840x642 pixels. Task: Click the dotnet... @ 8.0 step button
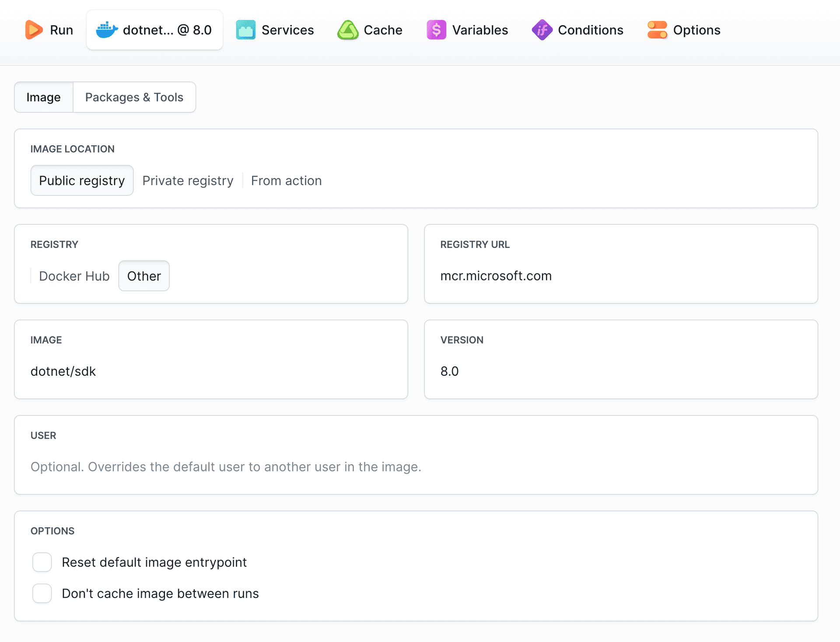click(x=154, y=30)
